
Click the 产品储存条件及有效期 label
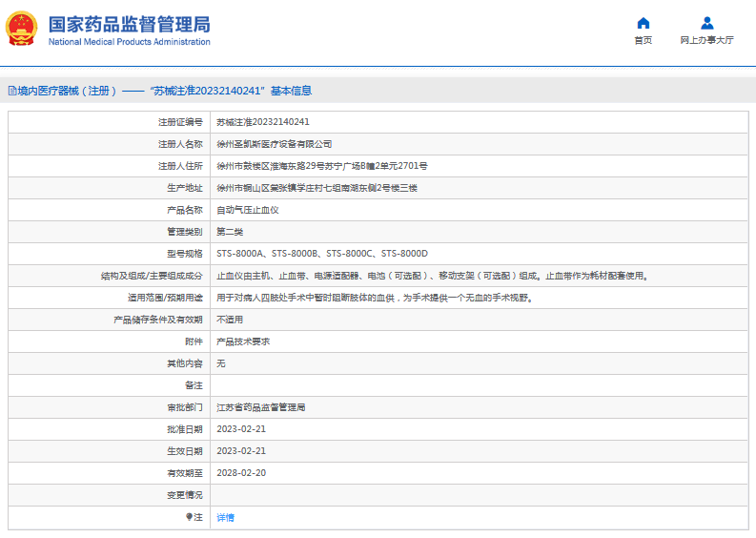[x=158, y=320]
